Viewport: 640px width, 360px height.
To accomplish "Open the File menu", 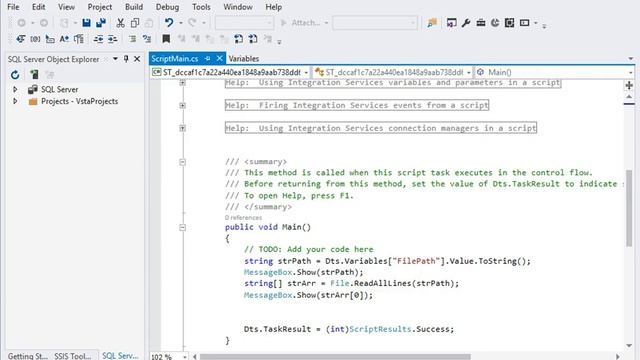I will 13,7.
